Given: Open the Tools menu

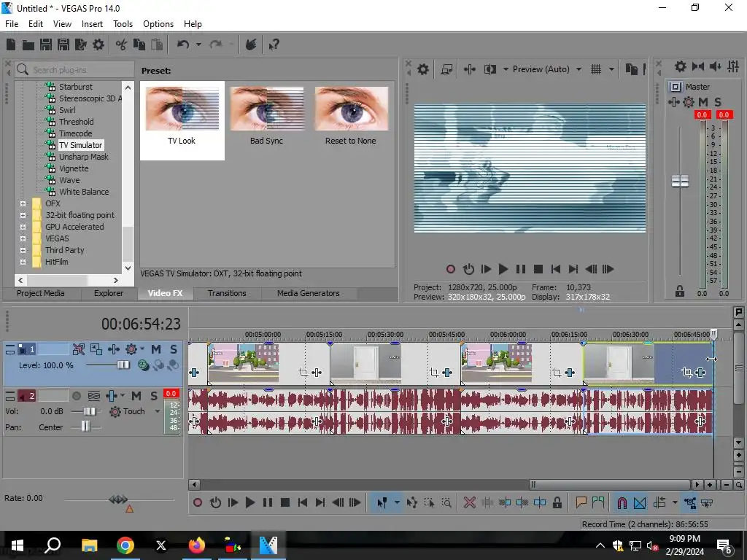Looking at the screenshot, I should tap(123, 24).
